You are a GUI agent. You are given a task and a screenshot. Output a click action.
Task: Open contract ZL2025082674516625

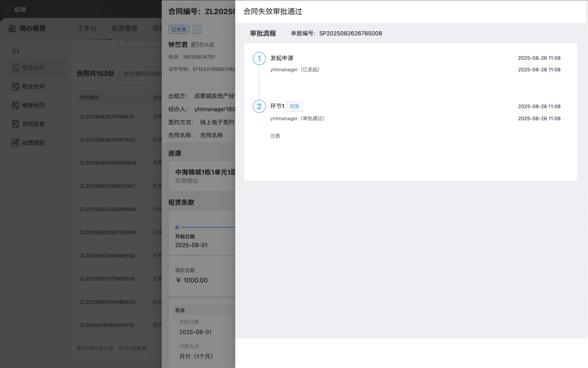click(107, 117)
